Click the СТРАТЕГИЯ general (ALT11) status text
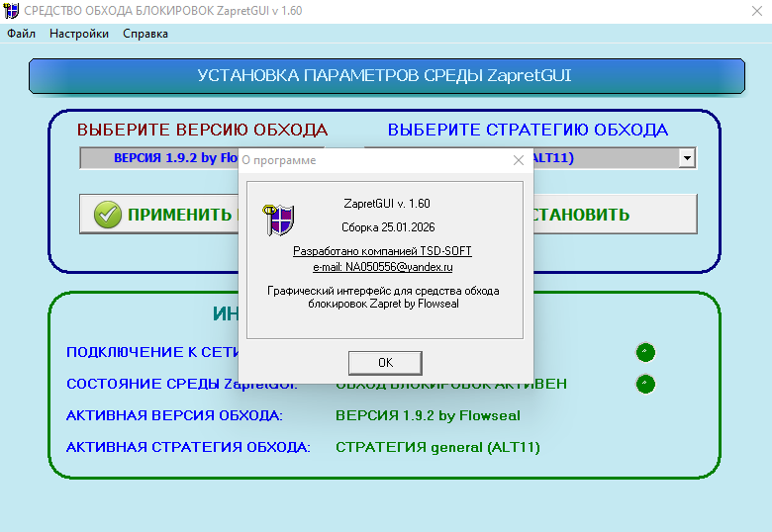The image size is (772, 532). pyautogui.click(x=437, y=447)
